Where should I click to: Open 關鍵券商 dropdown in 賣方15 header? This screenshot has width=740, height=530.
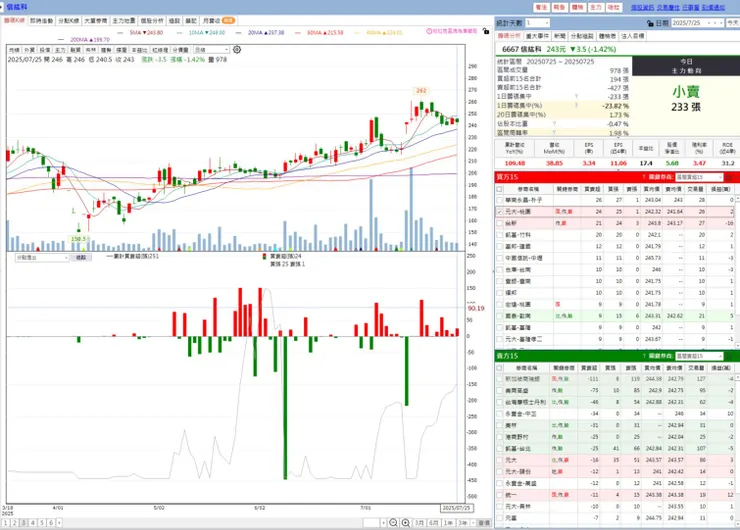coord(699,356)
